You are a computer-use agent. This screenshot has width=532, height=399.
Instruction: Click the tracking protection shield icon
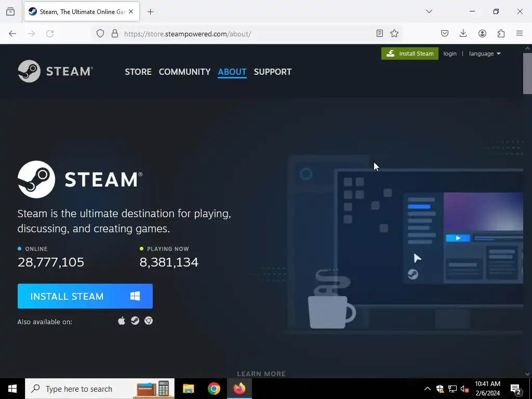pyautogui.click(x=100, y=33)
